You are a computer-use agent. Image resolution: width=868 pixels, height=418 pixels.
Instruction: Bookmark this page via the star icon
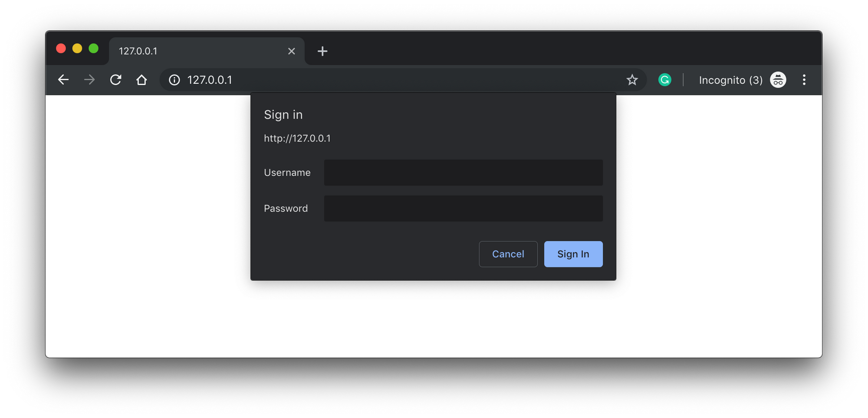click(x=632, y=79)
